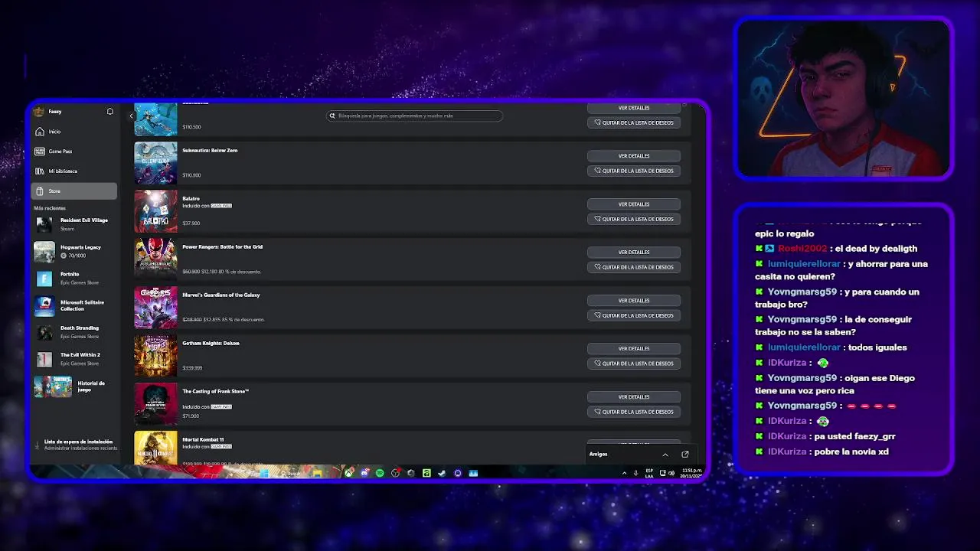This screenshot has width=980, height=551.
Task: Open Mi biblioteca library
Action: tap(73, 171)
